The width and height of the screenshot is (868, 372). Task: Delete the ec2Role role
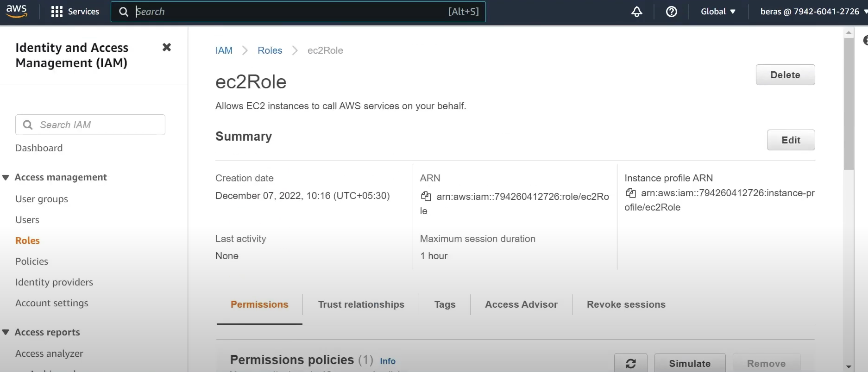785,75
